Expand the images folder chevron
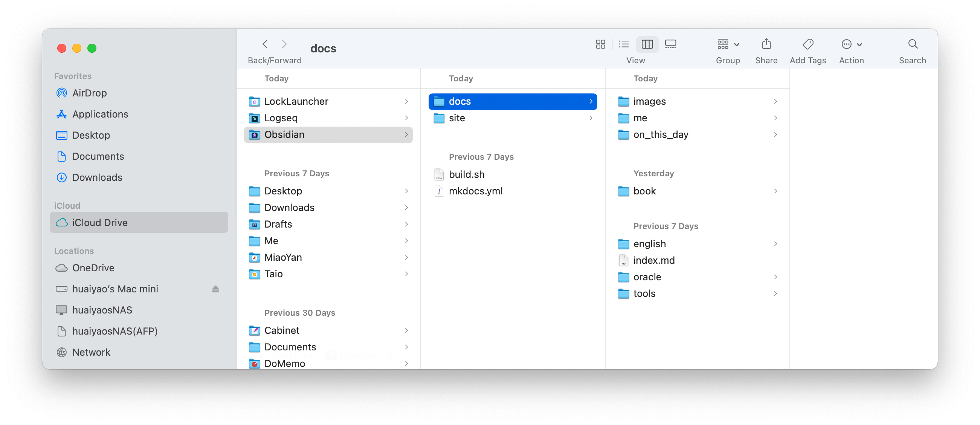Image resolution: width=980 pixels, height=425 pixels. (775, 102)
